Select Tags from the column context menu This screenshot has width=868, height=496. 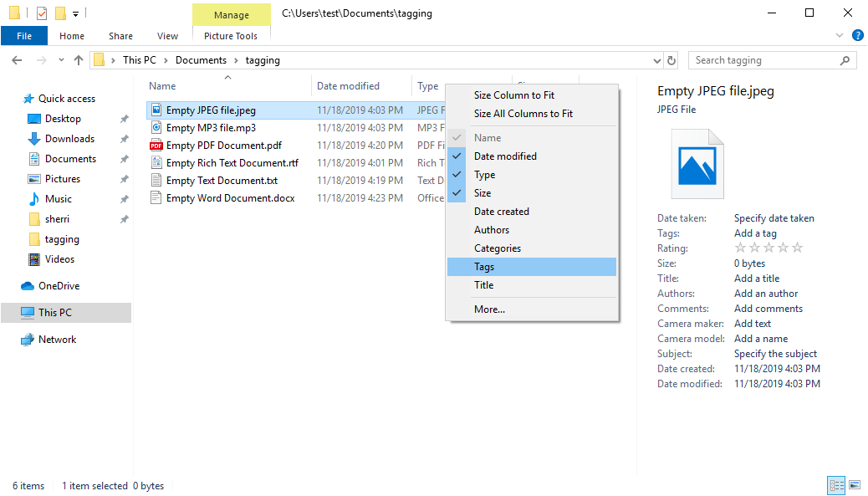coord(484,266)
